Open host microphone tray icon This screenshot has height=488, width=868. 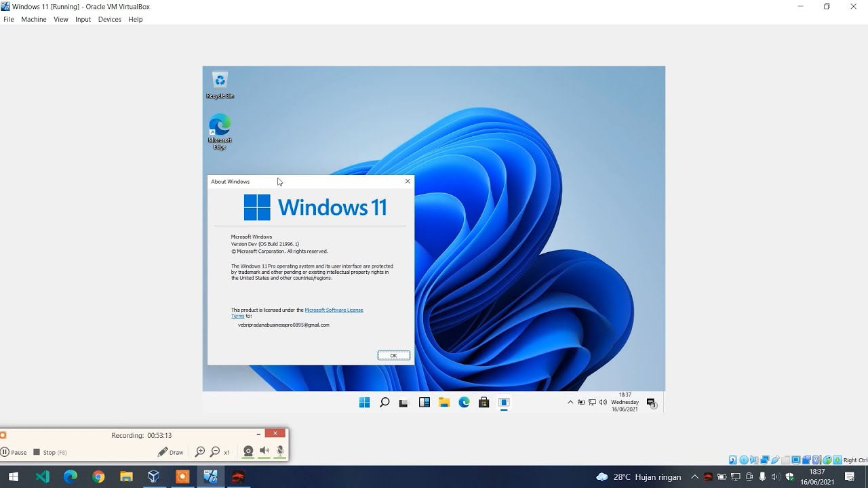[x=762, y=476]
